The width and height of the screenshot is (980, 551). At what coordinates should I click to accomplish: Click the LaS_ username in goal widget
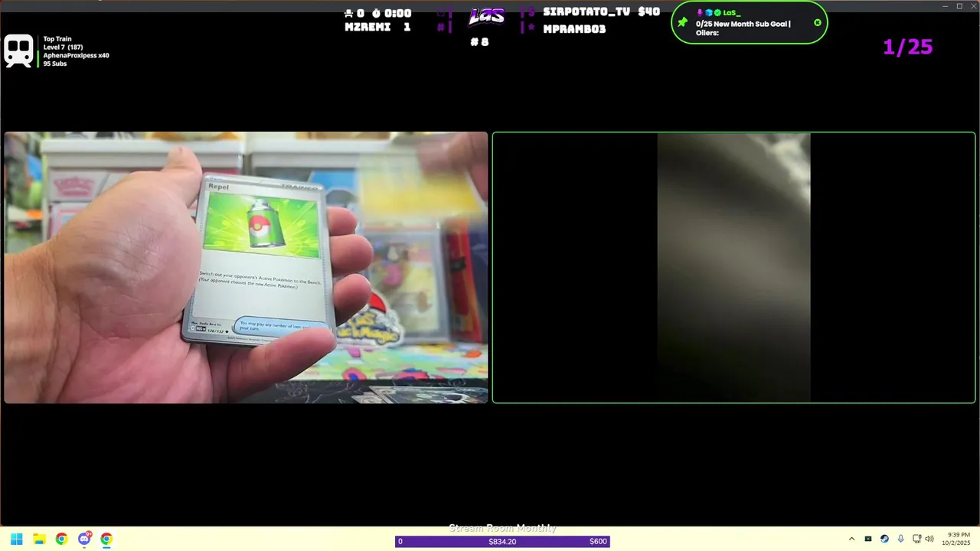pos(731,13)
